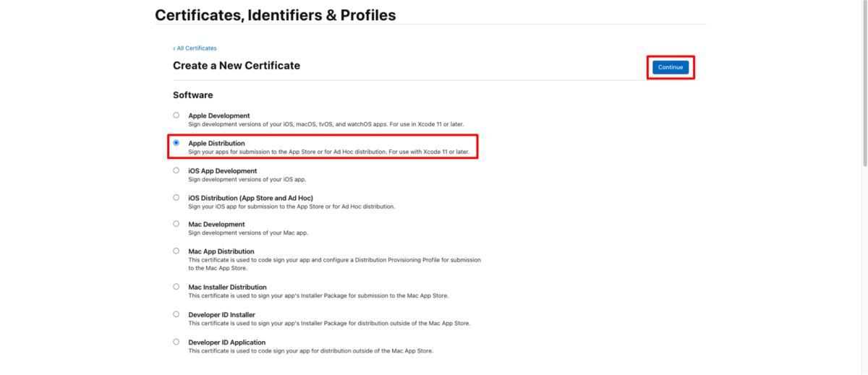The width and height of the screenshot is (868, 375).
Task: Click the Apple Development label text
Action: click(x=219, y=116)
